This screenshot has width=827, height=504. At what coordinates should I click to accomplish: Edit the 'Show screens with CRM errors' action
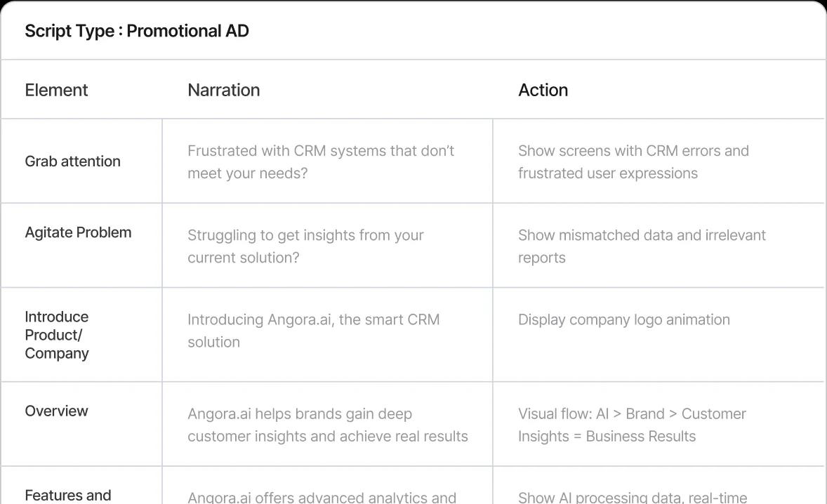[x=633, y=162]
